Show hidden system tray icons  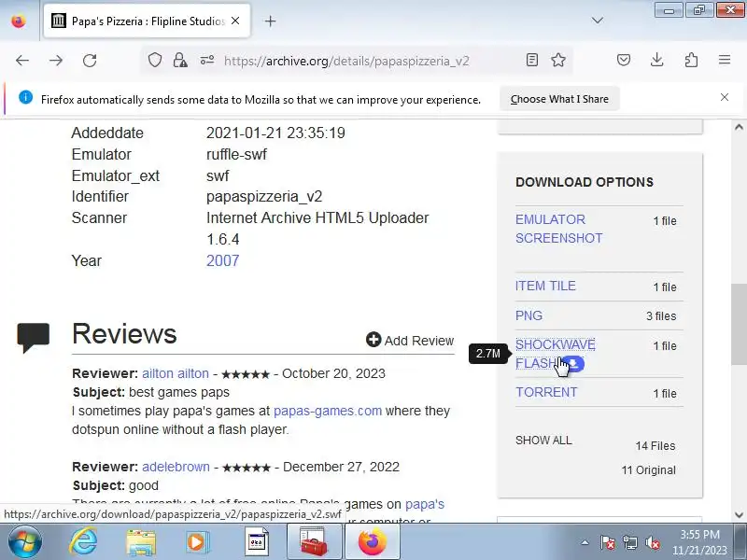[x=585, y=542]
